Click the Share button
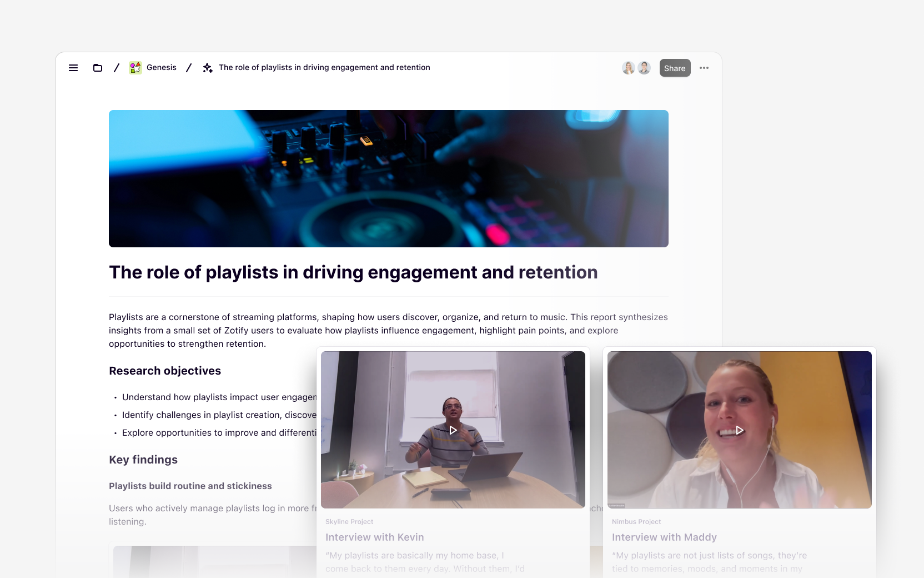Viewport: 924px width, 578px height. click(675, 68)
